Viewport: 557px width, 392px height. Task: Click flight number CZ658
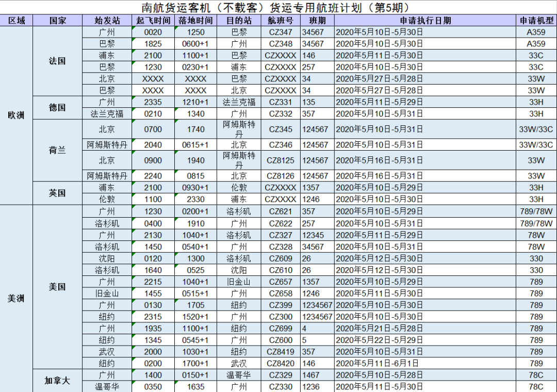tap(281, 293)
